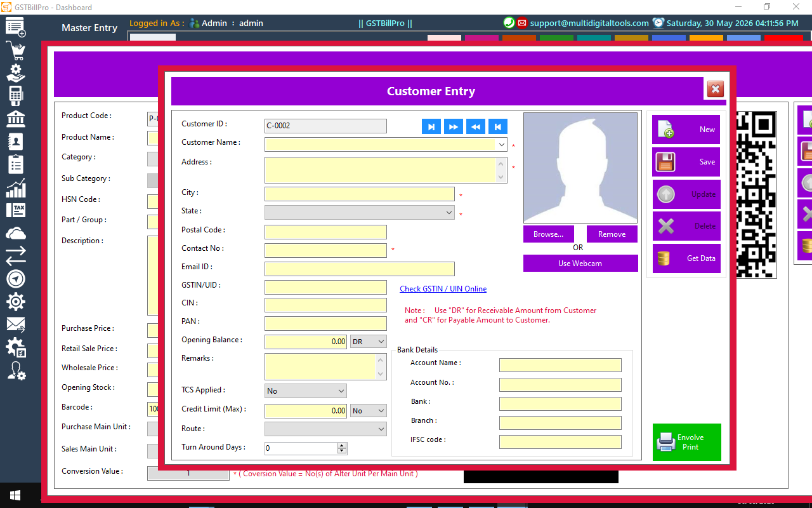Open the State dropdown
The height and width of the screenshot is (508, 812).
coord(449,212)
